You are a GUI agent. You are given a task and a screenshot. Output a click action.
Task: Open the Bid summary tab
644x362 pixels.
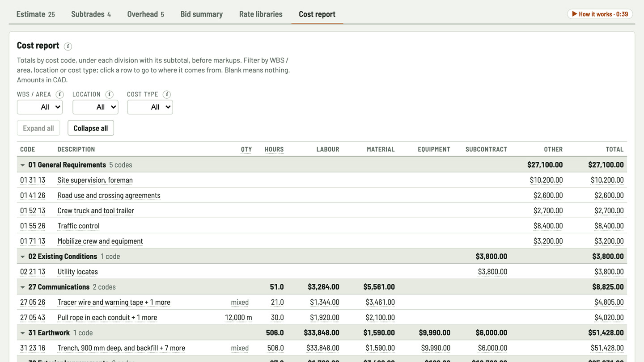(202, 14)
